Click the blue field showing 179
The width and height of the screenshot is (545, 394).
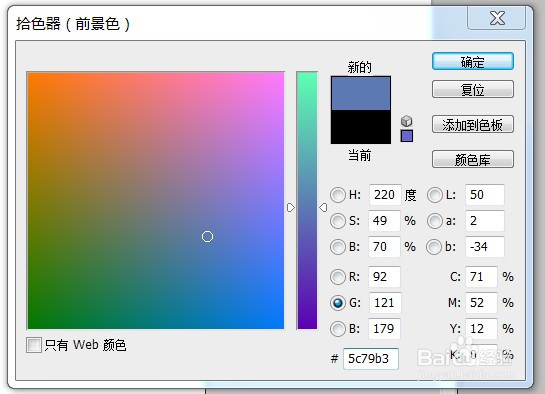pos(384,329)
